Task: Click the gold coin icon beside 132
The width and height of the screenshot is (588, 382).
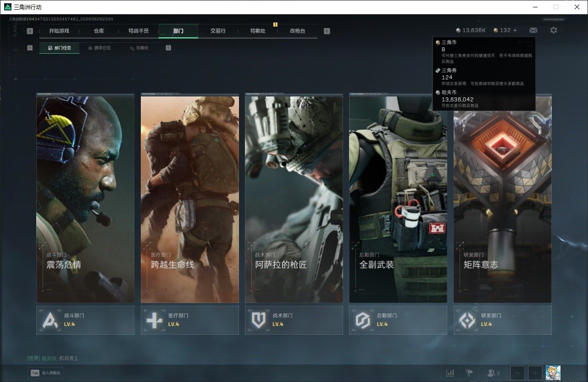Action: [x=496, y=30]
